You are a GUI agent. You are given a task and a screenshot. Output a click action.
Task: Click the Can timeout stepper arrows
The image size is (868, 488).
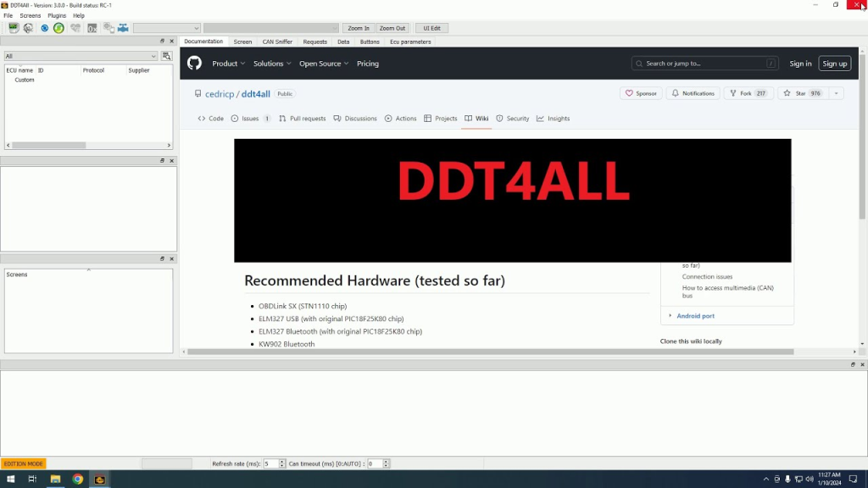[x=387, y=463]
